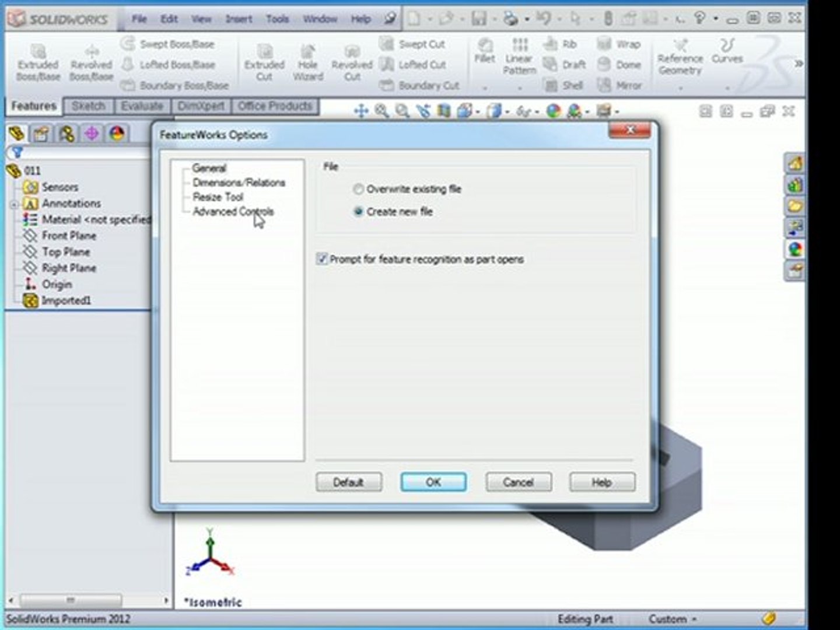Click the Mirror tool
Screen dimensions: 840x630
(619, 85)
